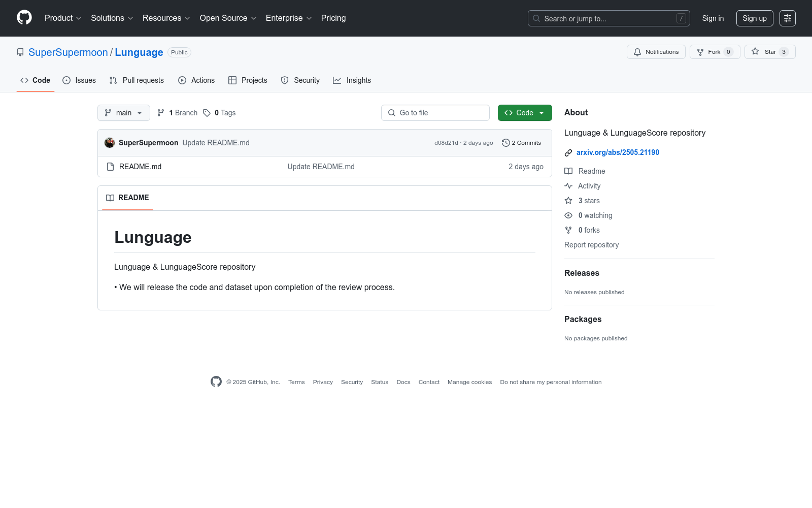812x508 pixels.
Task: Click Do not share my personal information
Action: click(x=551, y=382)
